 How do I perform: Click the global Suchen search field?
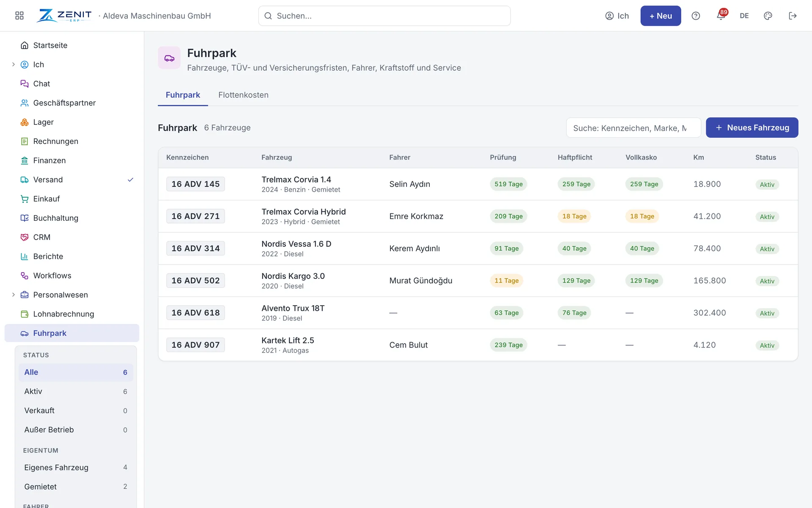coord(384,16)
